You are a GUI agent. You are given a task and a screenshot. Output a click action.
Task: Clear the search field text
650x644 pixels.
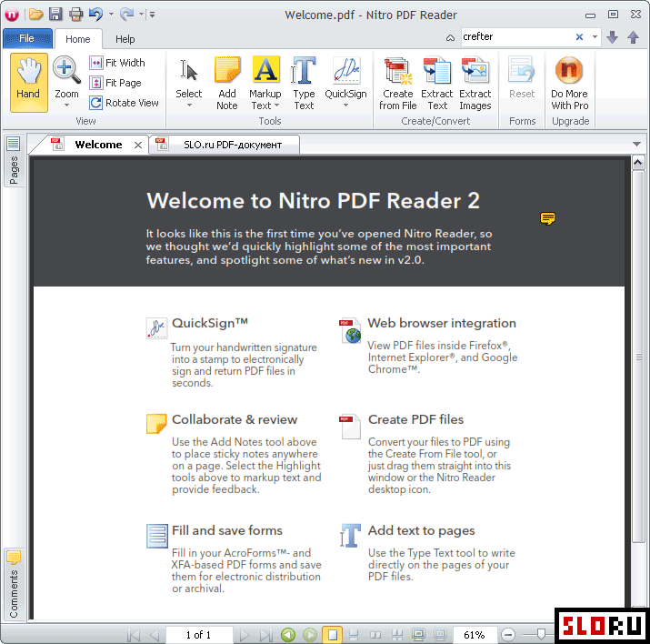pyautogui.click(x=579, y=37)
